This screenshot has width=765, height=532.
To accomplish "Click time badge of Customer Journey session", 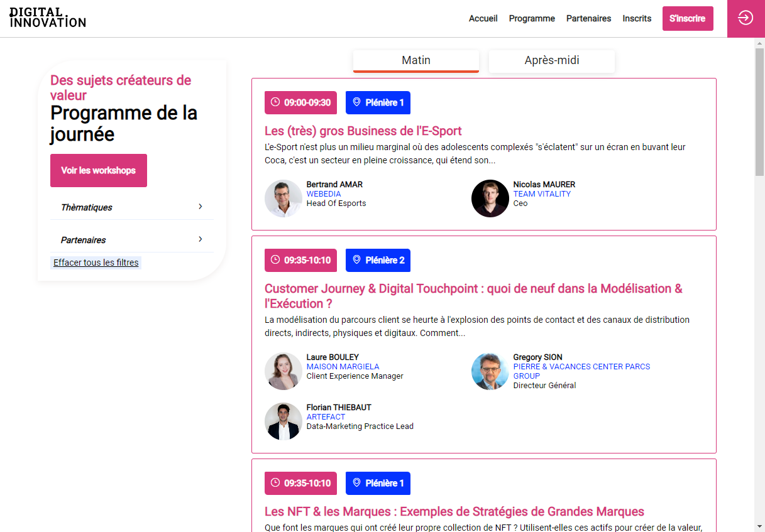I will (x=300, y=261).
